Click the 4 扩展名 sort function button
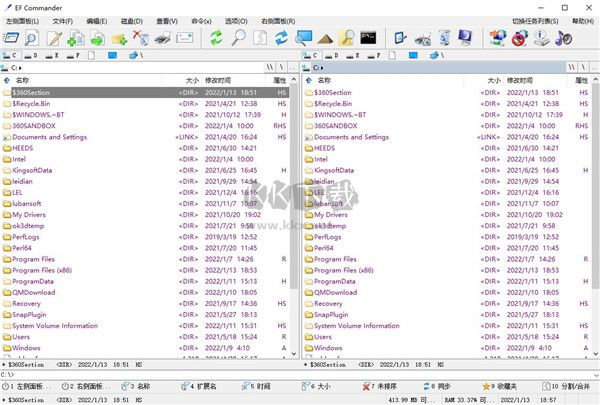Image resolution: width=600 pixels, height=405 pixels. 199,386
